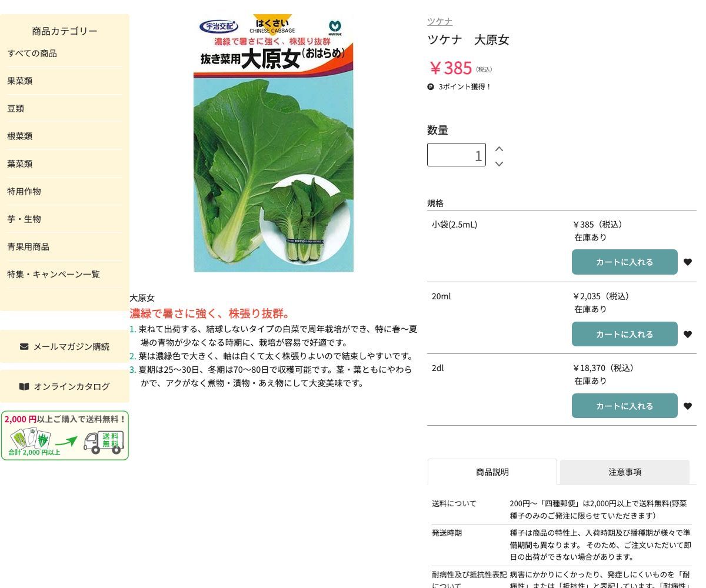Open 特集・キャンペーン一覧 category
The height and width of the screenshot is (588, 706).
pyautogui.click(x=54, y=274)
